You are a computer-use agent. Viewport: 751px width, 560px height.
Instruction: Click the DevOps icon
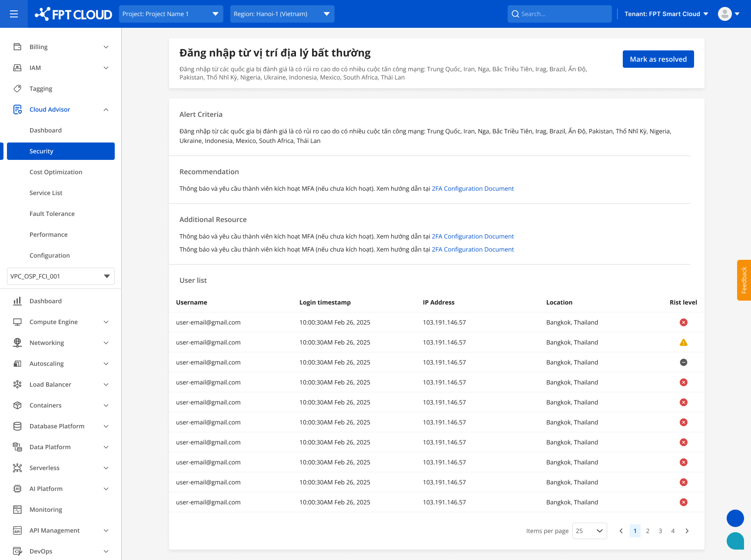17,551
